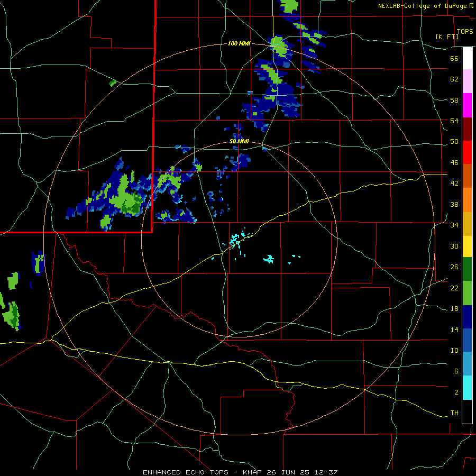
Task: Click the gold legend color block
Action: (467, 224)
